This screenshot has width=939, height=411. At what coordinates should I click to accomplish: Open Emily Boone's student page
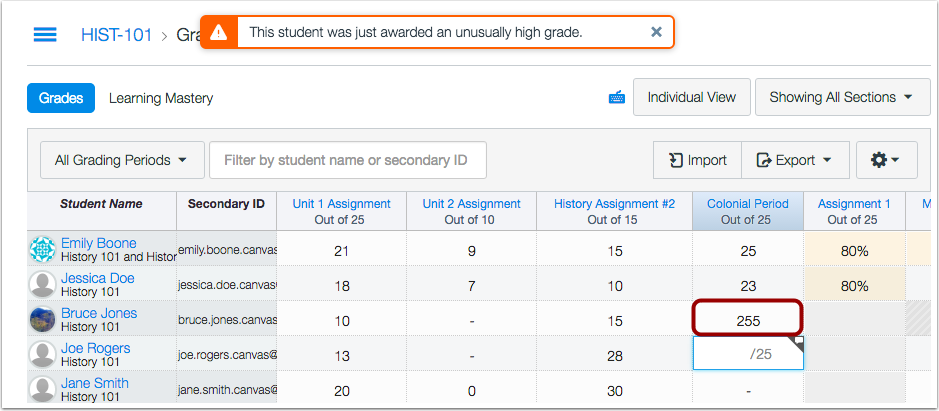point(98,243)
